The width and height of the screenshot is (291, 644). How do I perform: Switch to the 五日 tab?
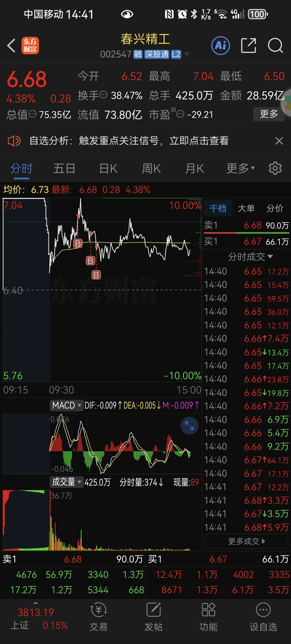[x=64, y=168]
